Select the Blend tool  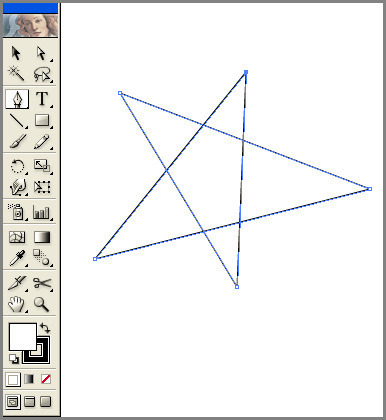(x=42, y=258)
